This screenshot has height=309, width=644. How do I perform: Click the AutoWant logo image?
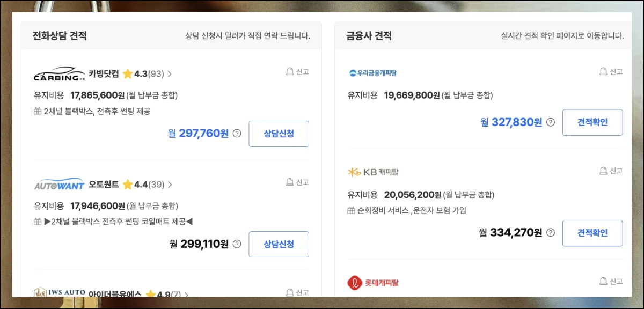pos(59,185)
